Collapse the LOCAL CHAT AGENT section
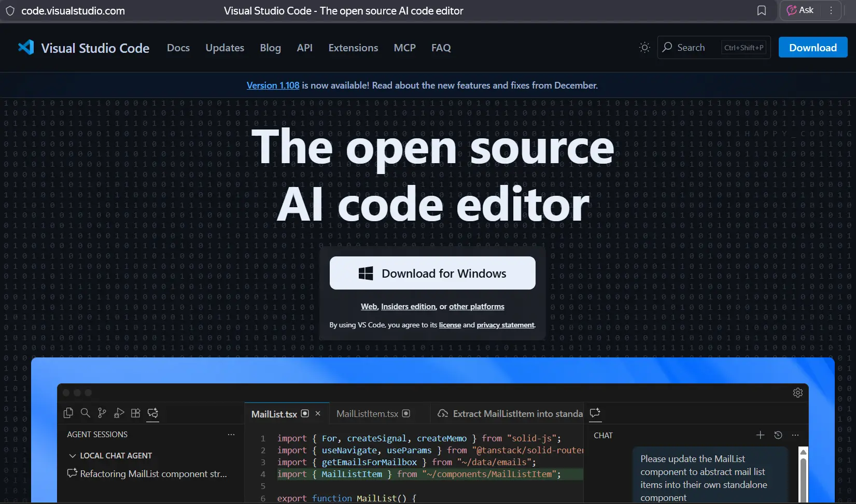This screenshot has width=856, height=504. (x=72, y=456)
